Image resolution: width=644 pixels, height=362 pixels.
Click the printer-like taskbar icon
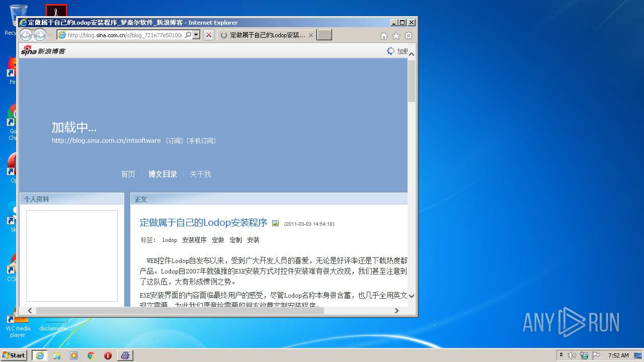pyautogui.click(x=125, y=355)
